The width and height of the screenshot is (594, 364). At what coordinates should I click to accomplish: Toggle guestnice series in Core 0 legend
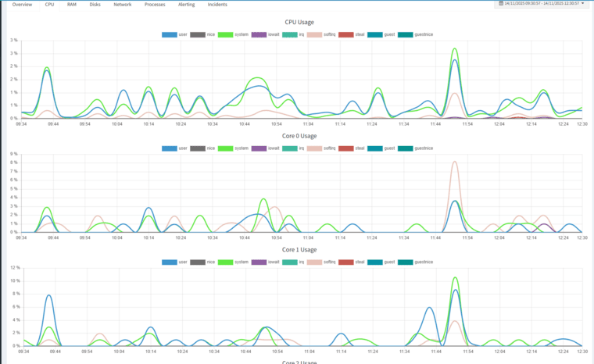click(x=415, y=148)
